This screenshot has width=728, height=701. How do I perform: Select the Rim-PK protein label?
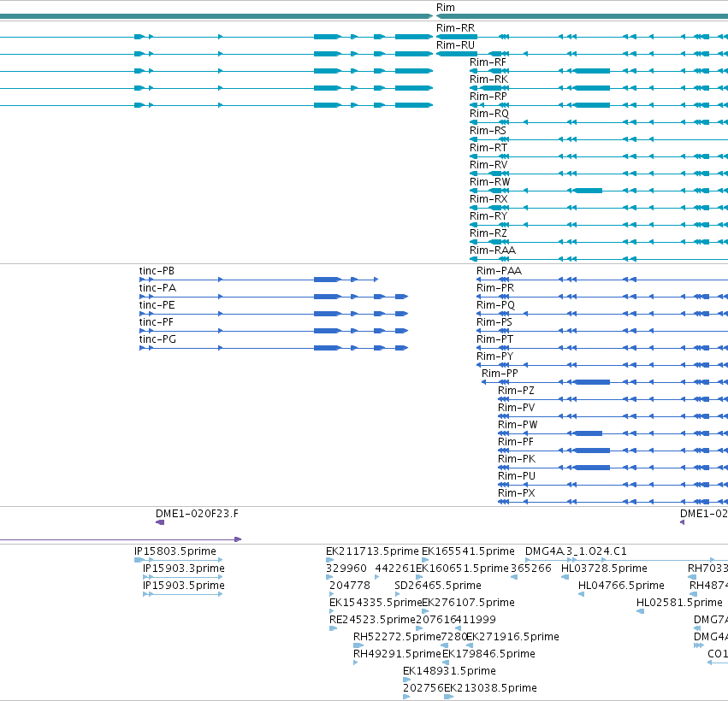click(x=517, y=459)
